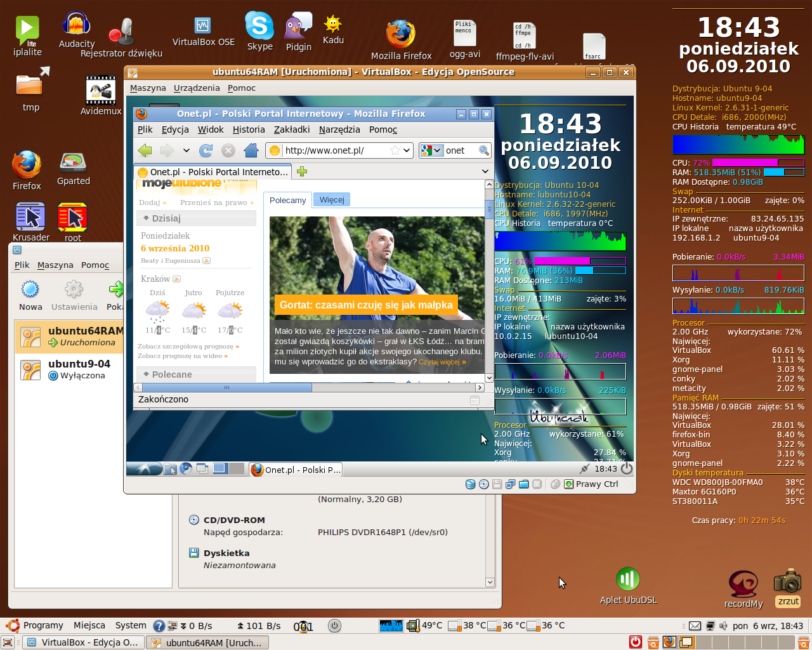Click the Gortat headline link
The image size is (812, 650).
366,305
